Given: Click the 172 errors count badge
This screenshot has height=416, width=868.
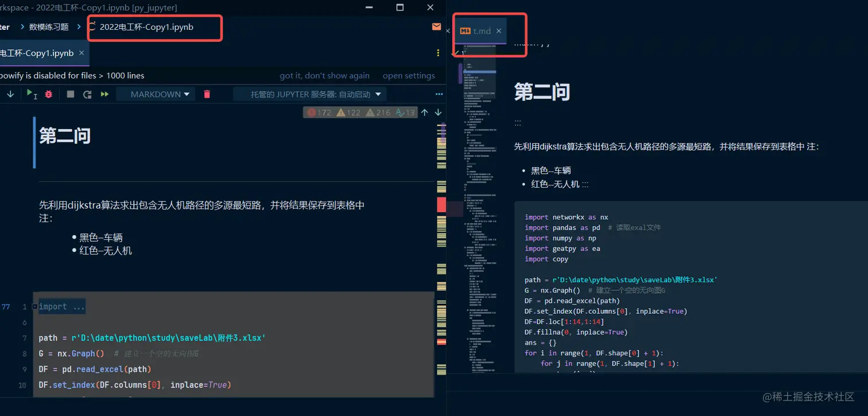Looking at the screenshot, I should click(x=316, y=112).
